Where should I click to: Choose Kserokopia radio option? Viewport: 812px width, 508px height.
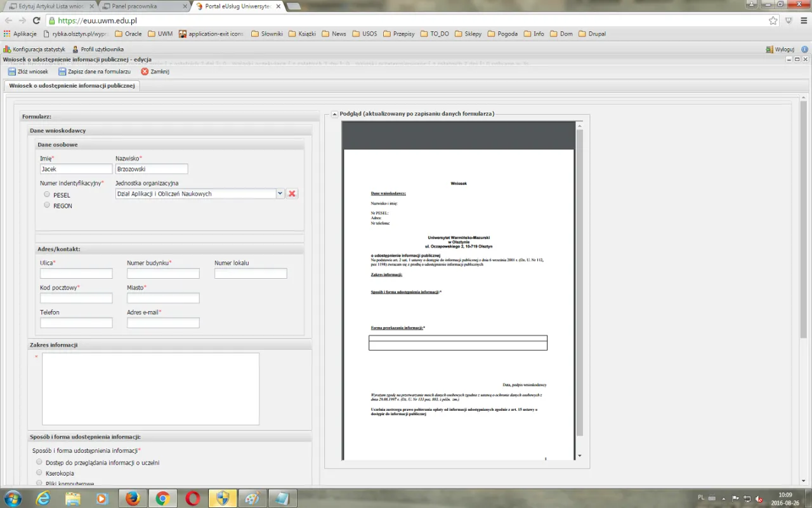coord(39,473)
